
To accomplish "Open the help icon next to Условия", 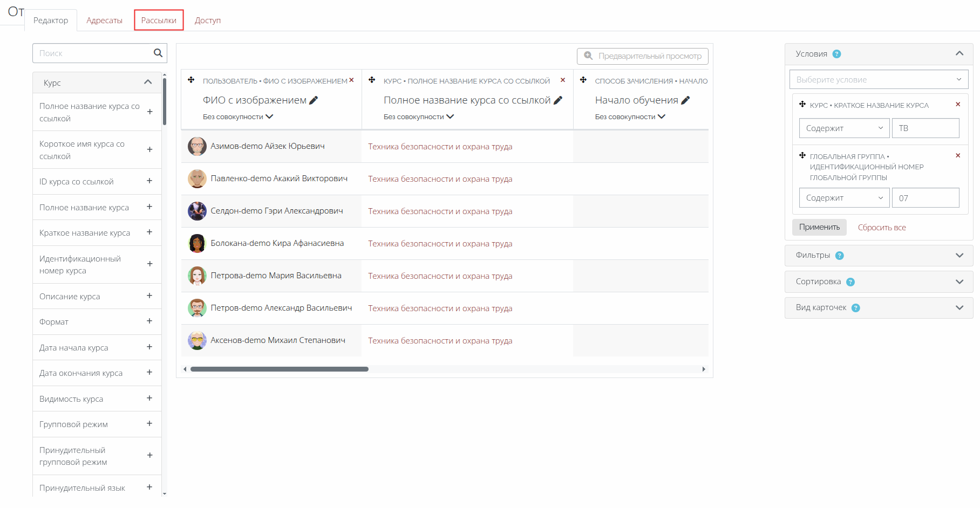I will click(836, 54).
